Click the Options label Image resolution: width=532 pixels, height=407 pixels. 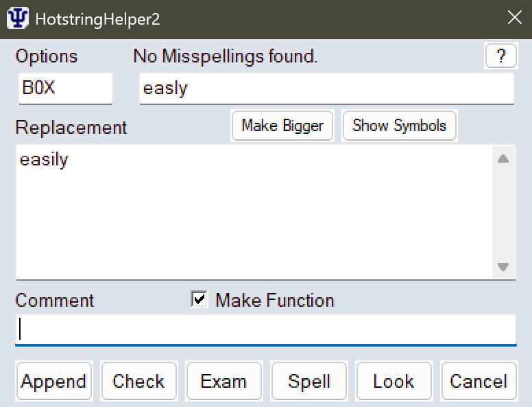coord(47,56)
